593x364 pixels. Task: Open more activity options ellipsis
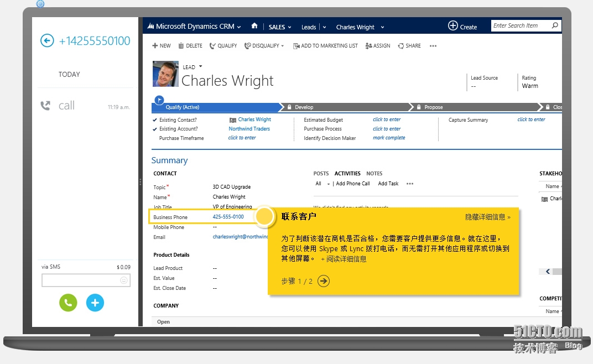point(410,184)
